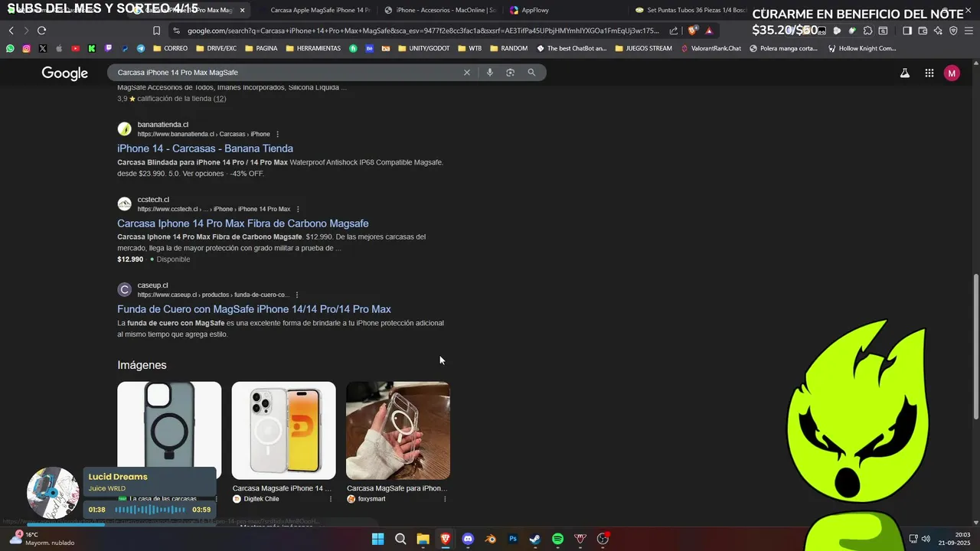The width and height of the screenshot is (980, 551).
Task: Open the YouTube bookmark icon
Action: [75, 48]
